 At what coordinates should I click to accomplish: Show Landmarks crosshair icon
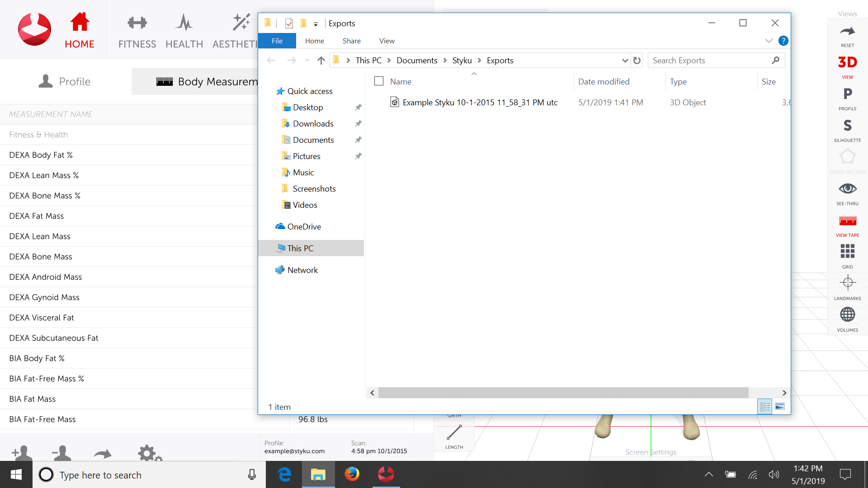pyautogui.click(x=847, y=283)
